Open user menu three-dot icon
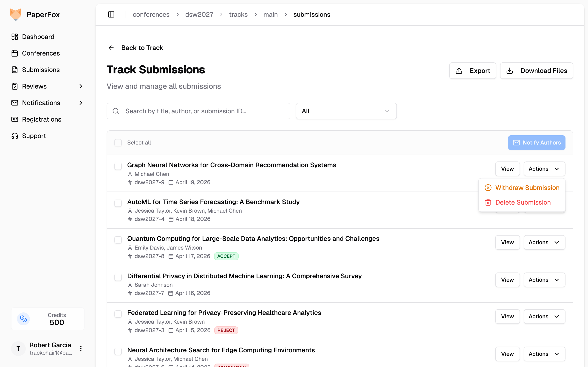The image size is (588, 367). click(x=81, y=349)
